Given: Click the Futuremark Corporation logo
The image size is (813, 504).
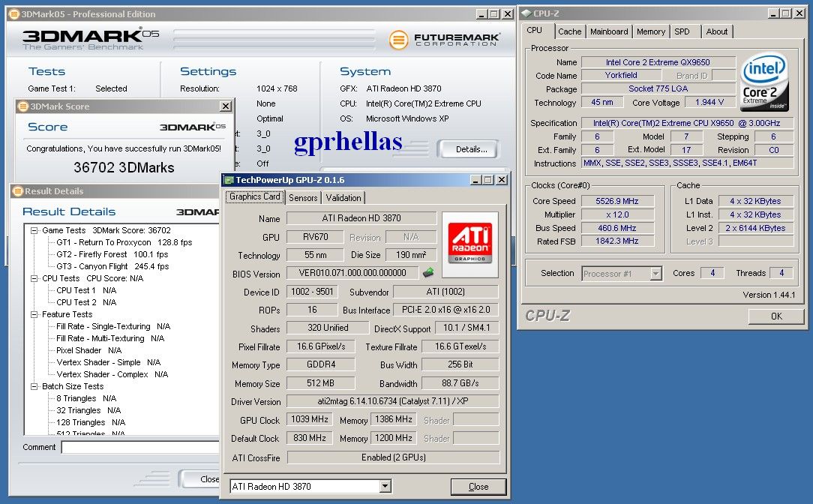Looking at the screenshot, I should (444, 40).
